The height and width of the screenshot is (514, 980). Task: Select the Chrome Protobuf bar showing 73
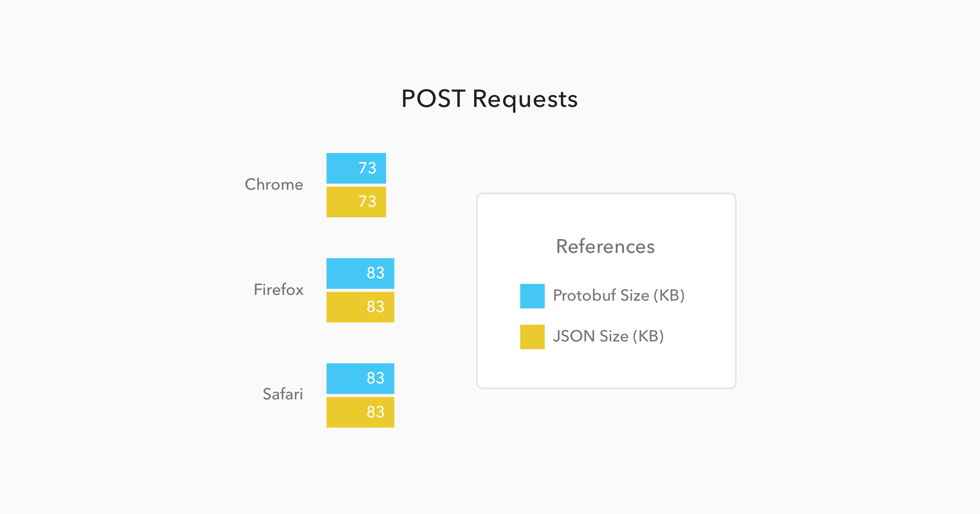point(356,168)
